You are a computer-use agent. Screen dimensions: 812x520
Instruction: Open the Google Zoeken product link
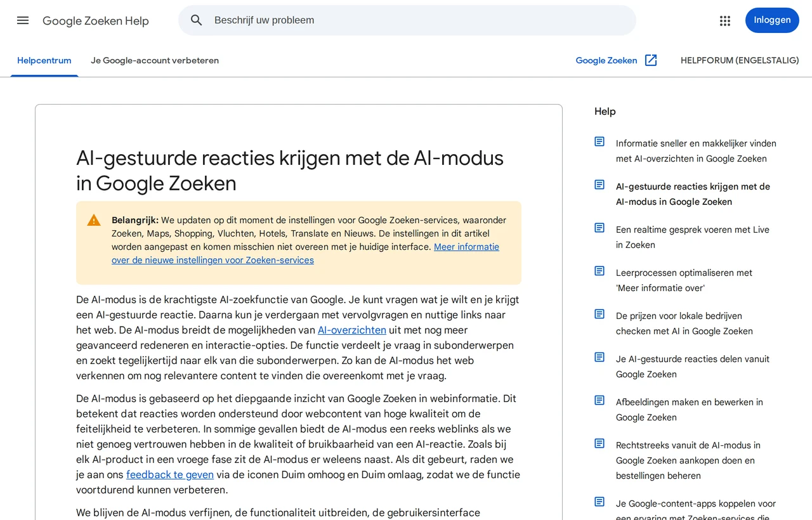[x=606, y=60]
